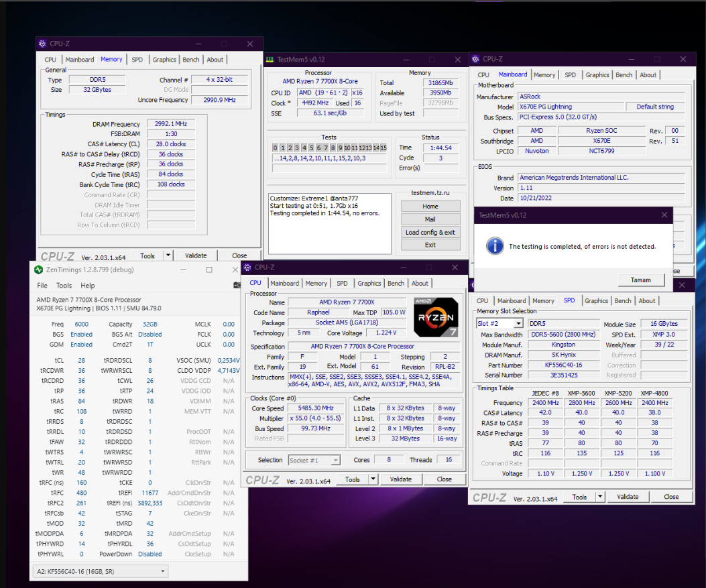Expand the Slot #2 memory slot dropdown

click(x=519, y=324)
